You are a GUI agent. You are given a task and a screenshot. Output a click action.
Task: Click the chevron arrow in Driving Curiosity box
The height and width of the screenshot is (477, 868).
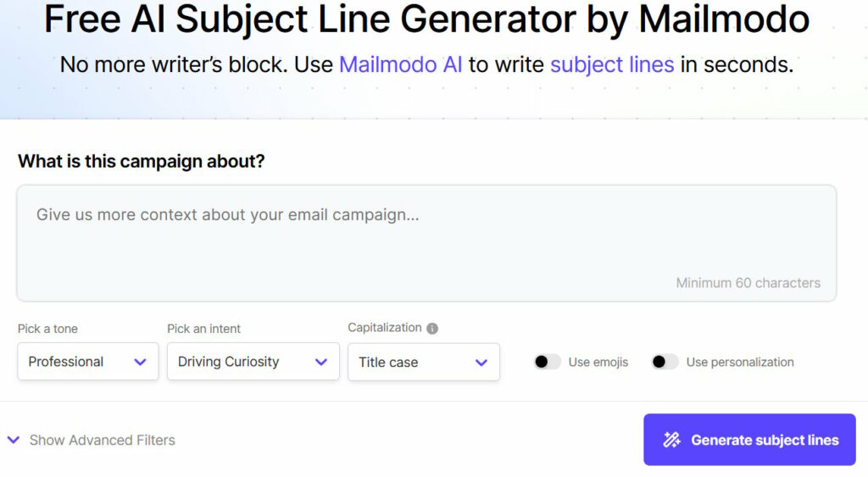[321, 362]
